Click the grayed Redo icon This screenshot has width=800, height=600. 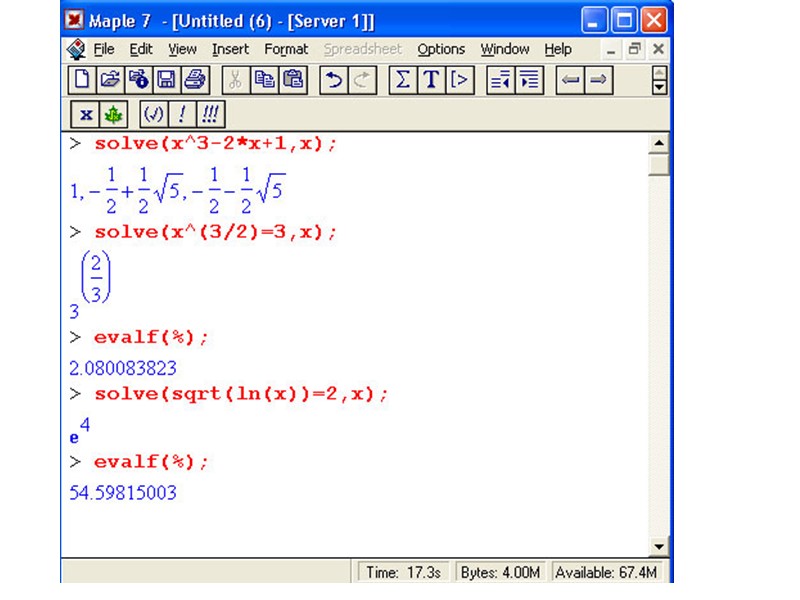pyautogui.click(x=362, y=80)
